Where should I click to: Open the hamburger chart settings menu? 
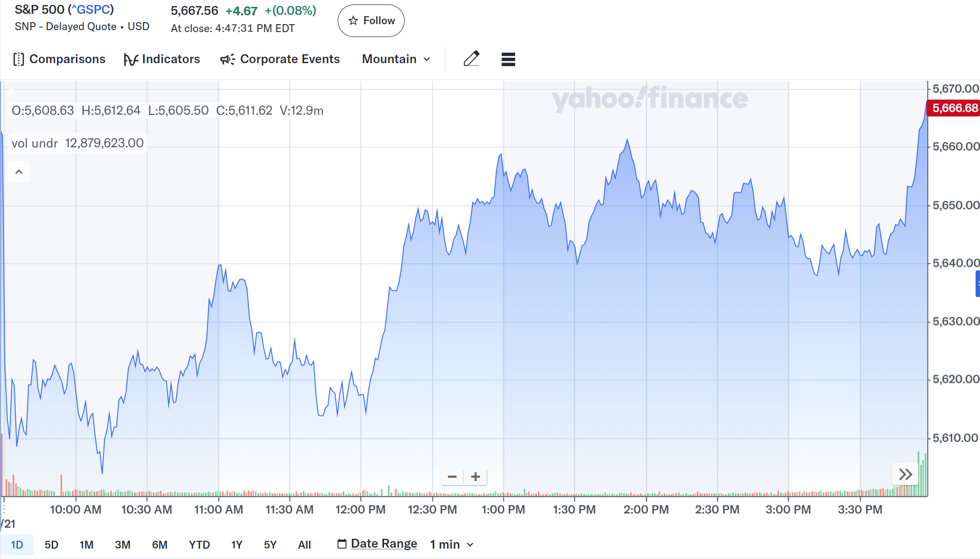tap(508, 59)
